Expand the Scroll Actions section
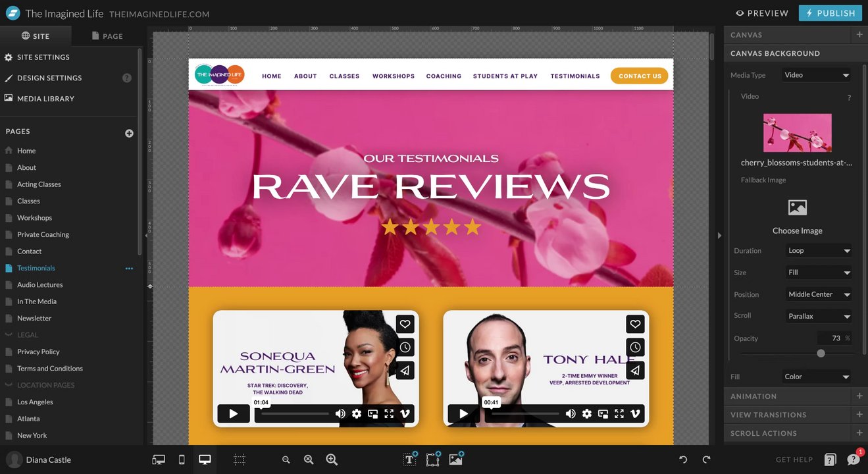 pos(859,433)
